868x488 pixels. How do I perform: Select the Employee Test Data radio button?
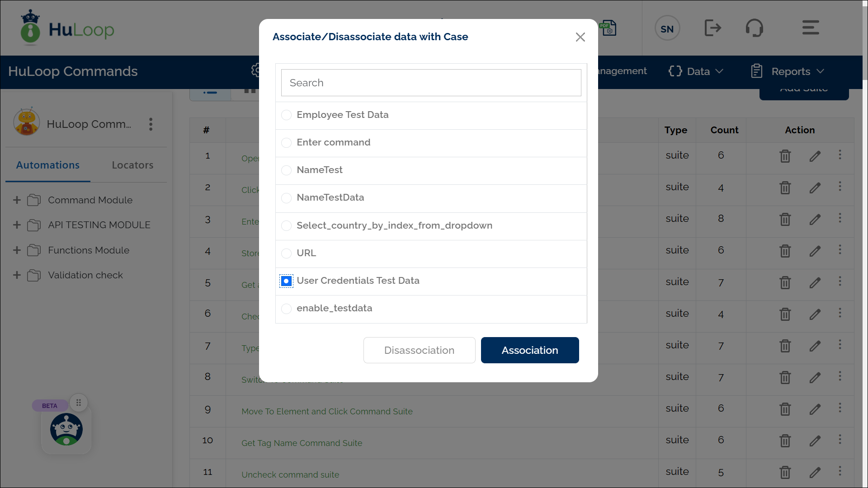pyautogui.click(x=286, y=115)
